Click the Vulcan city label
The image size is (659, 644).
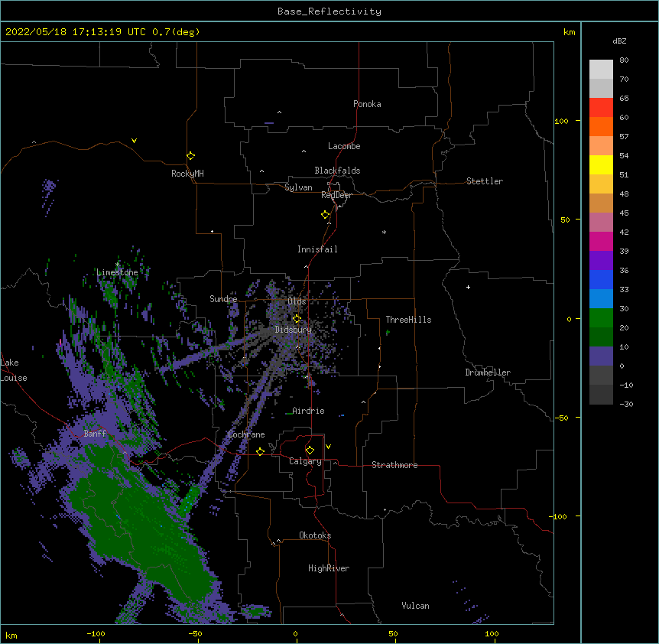coord(415,606)
